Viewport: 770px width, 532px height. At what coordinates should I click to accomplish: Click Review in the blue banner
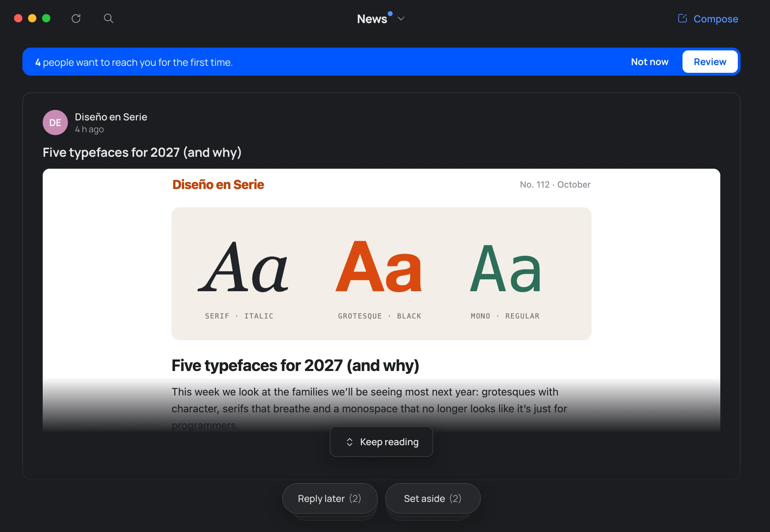[710, 62]
